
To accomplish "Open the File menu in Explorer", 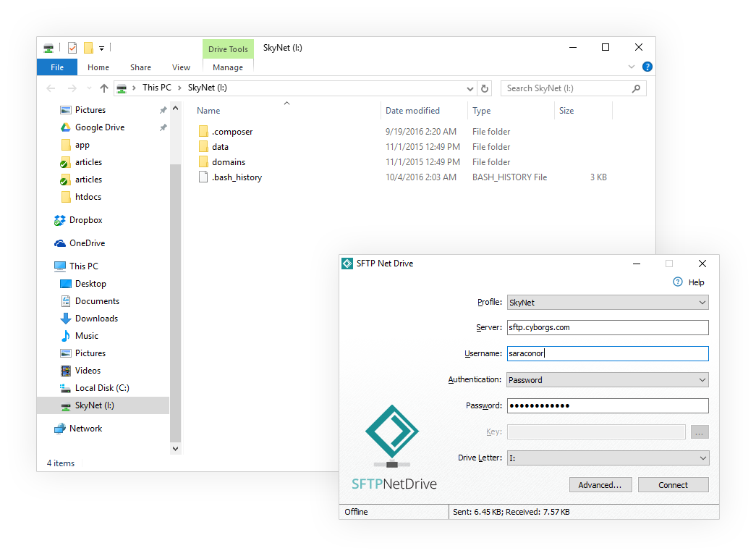I will [x=57, y=67].
